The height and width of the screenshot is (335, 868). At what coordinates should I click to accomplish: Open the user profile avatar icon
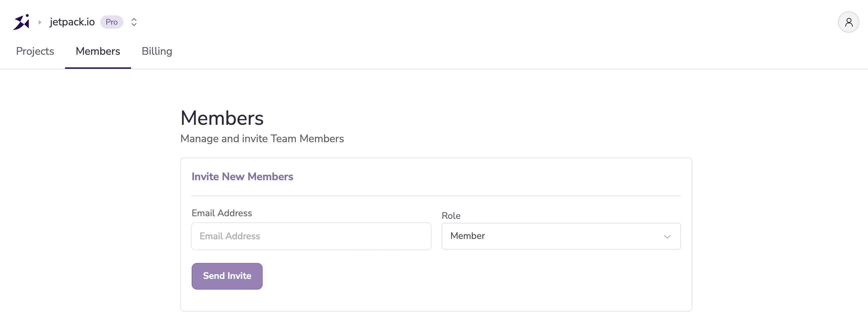coord(848,22)
